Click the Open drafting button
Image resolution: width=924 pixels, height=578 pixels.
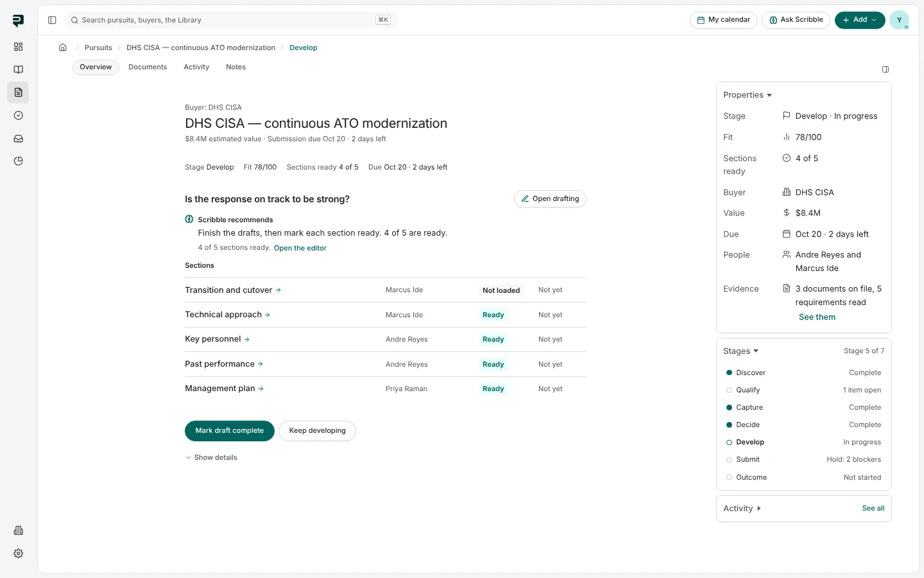tap(550, 199)
